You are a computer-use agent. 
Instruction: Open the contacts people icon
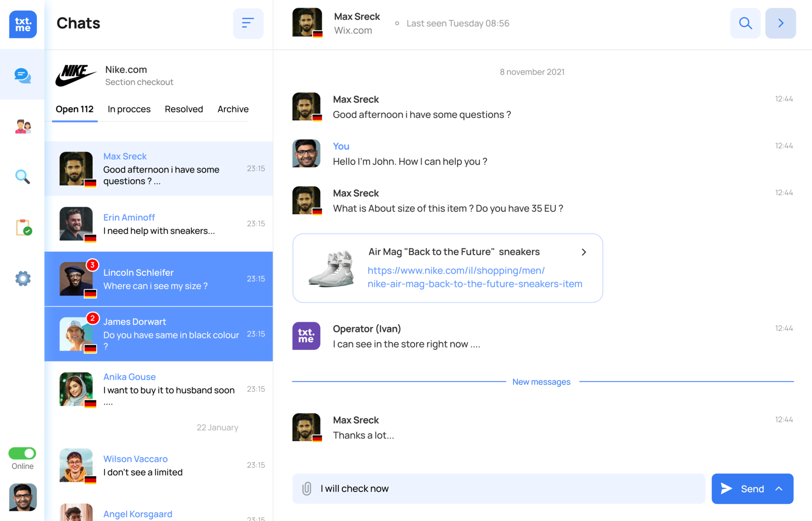[x=23, y=127]
